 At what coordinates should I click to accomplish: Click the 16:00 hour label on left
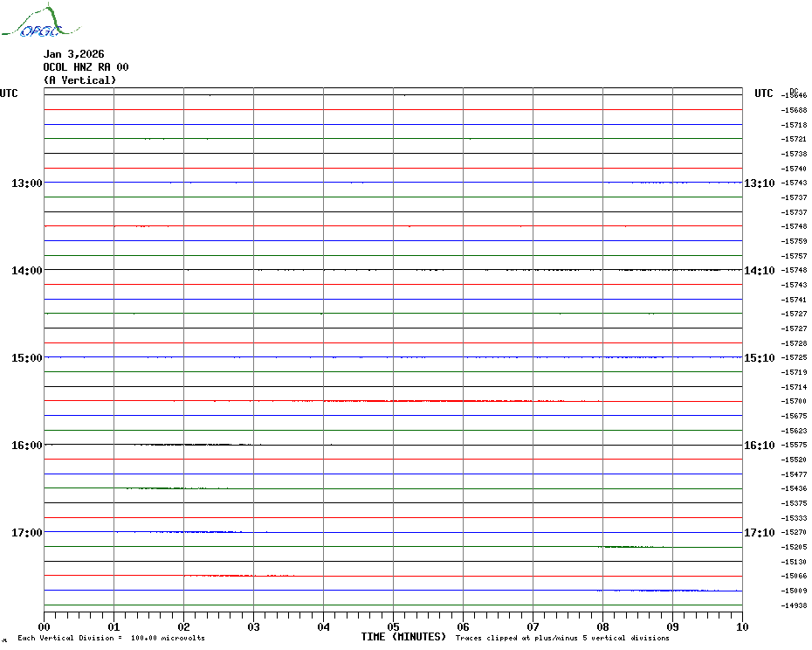pos(26,446)
